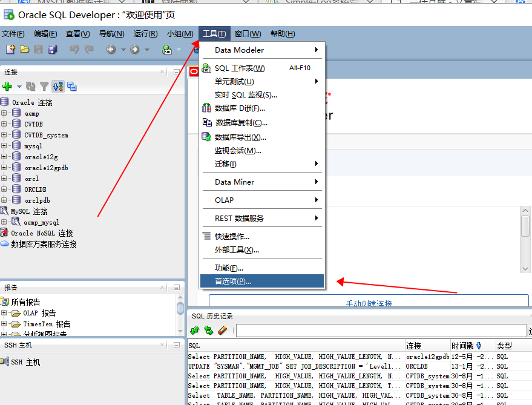Expand the oracle12g connection node
This screenshot has height=405, width=532.
coord(4,156)
